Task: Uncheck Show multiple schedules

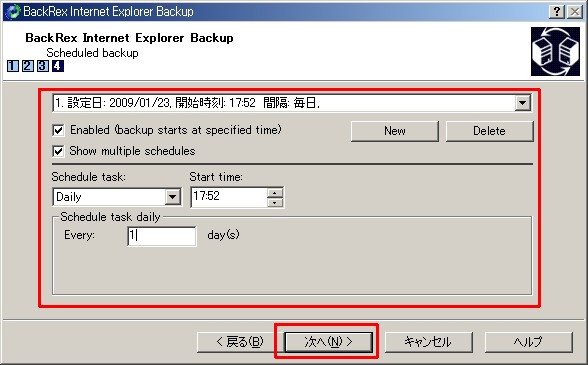Action: pos(58,152)
